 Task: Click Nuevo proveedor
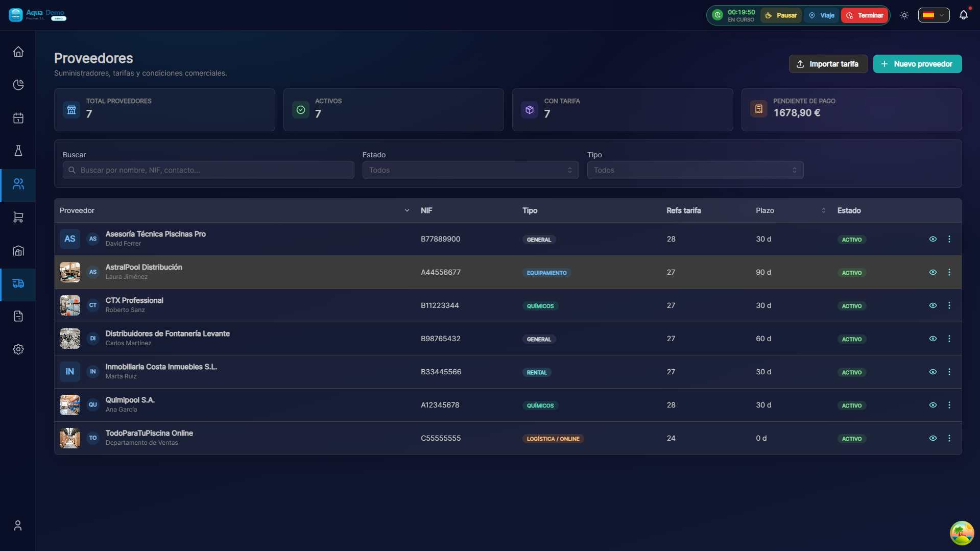tap(917, 64)
